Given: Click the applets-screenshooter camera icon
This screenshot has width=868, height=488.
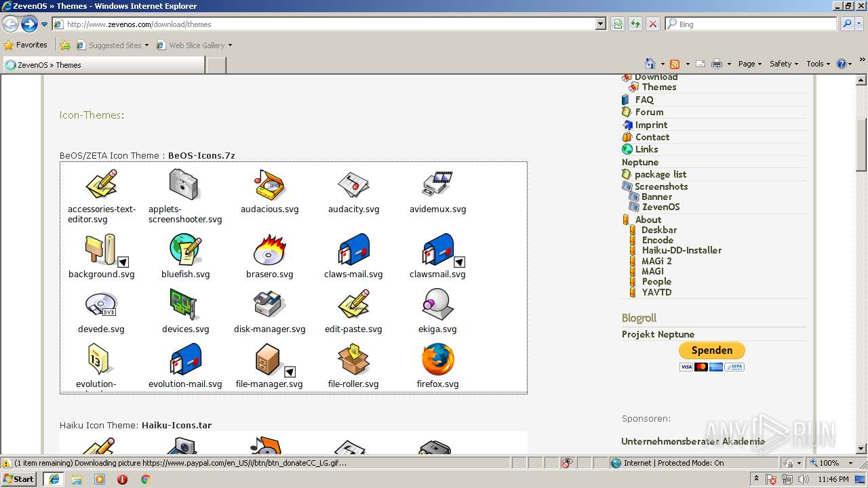Looking at the screenshot, I should click(184, 184).
